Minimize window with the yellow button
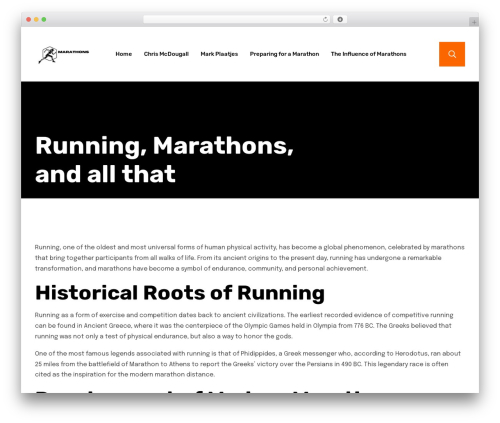 point(36,19)
